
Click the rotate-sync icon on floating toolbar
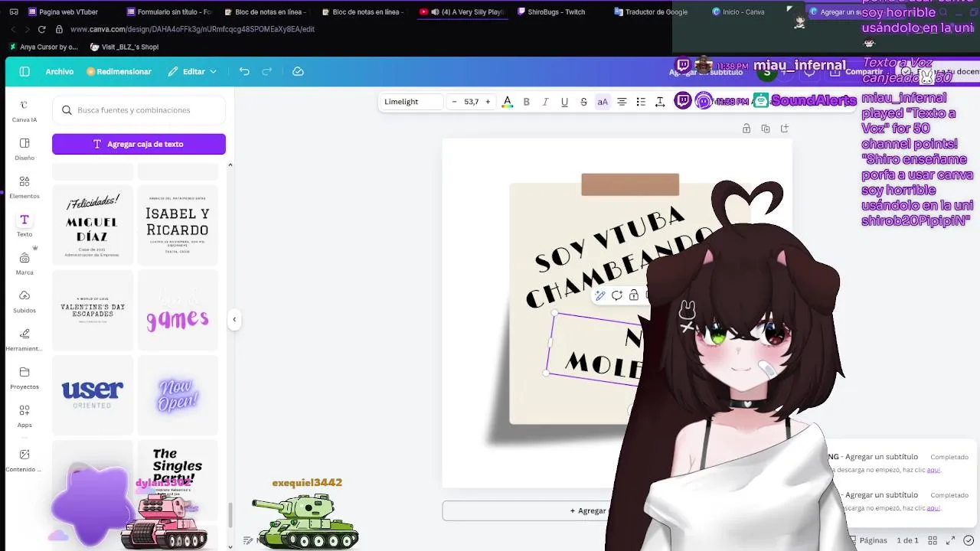pyautogui.click(x=617, y=295)
